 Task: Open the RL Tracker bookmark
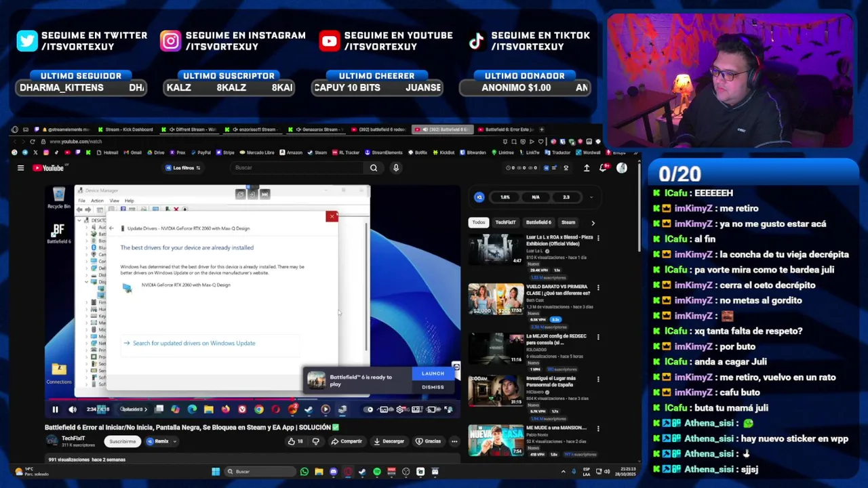[x=347, y=152]
